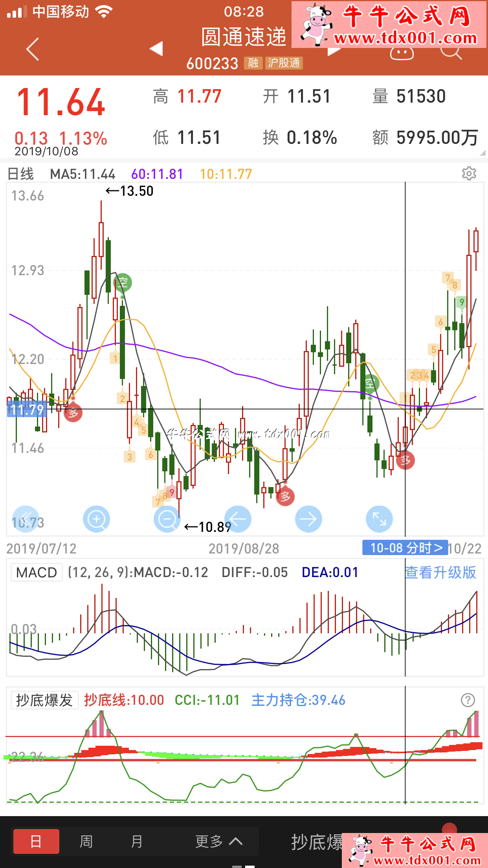This screenshot has width=488, height=868.
Task: Open 10-08 分时 intraday view
Action: tap(405, 548)
